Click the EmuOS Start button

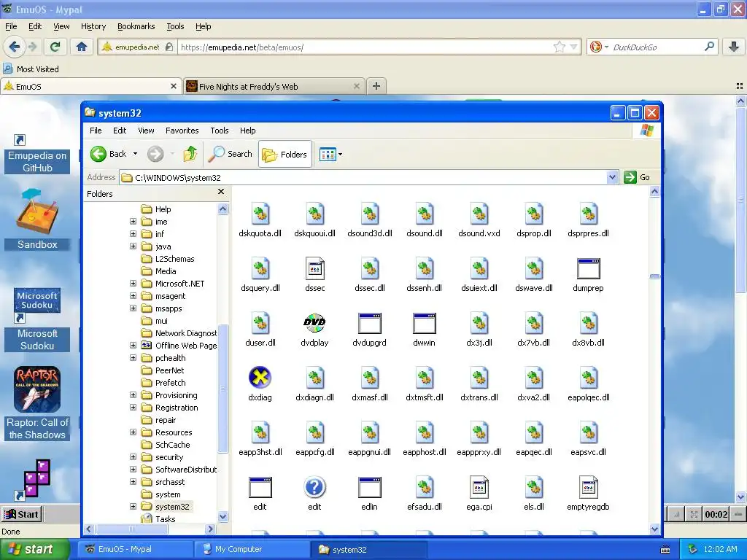tap(21, 514)
